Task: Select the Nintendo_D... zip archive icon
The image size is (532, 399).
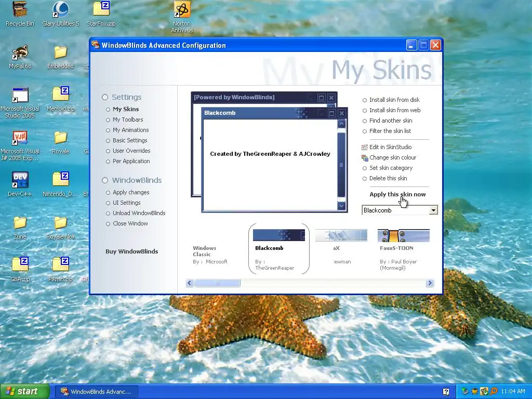Action: point(60,184)
